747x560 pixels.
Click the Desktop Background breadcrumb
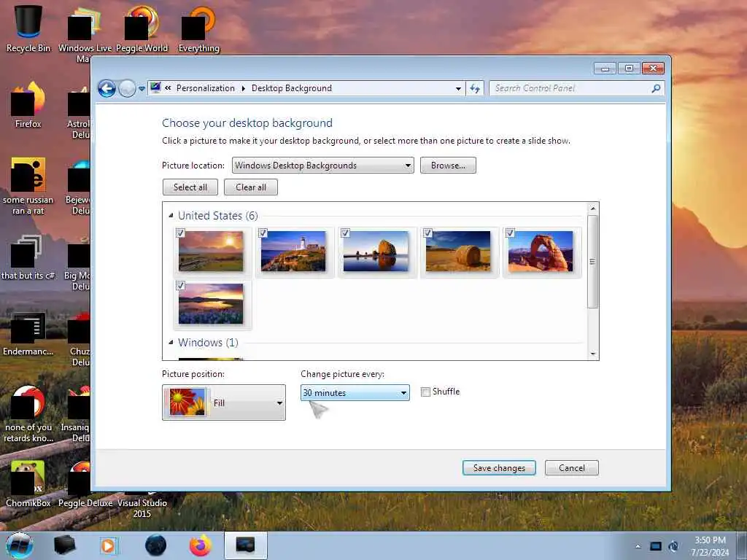pos(292,88)
